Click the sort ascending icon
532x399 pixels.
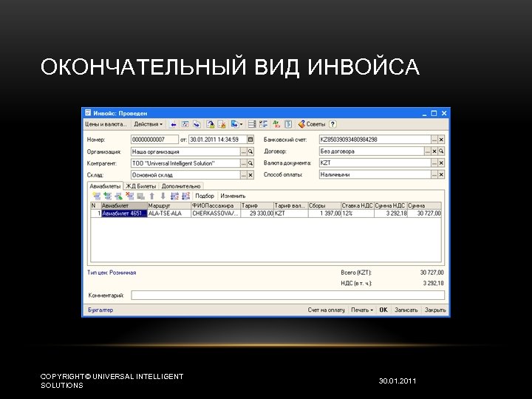174,196
